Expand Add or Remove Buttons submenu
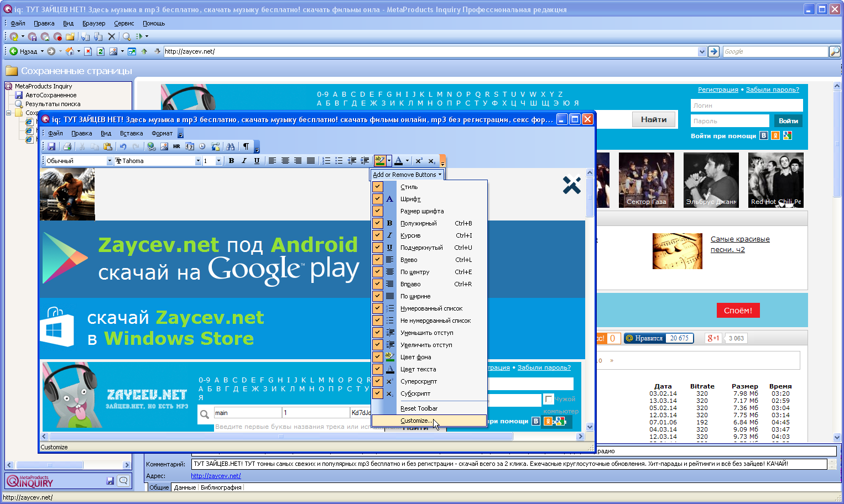 click(x=407, y=175)
